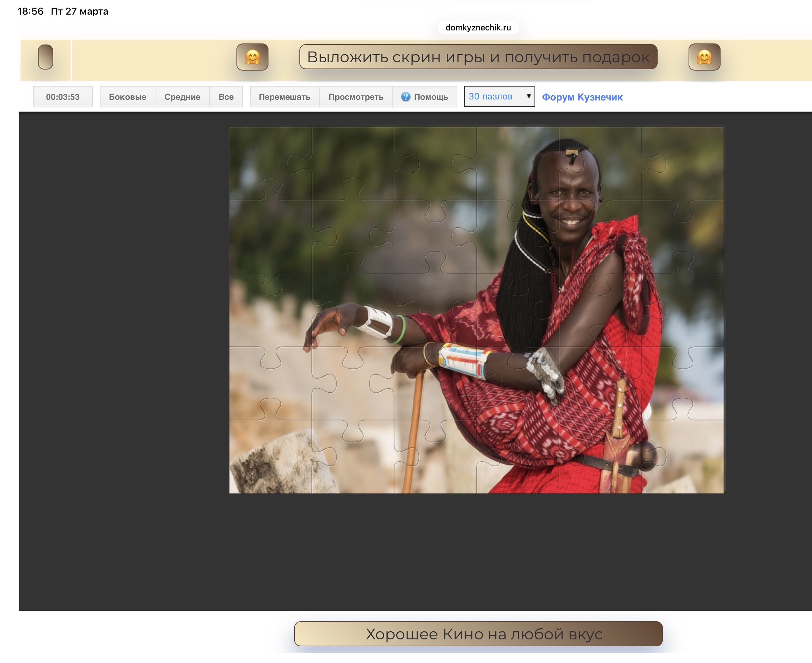The width and height of the screenshot is (812, 663).
Task: Open the Хорошее Кино на любой вкус banner
Action: click(x=478, y=633)
